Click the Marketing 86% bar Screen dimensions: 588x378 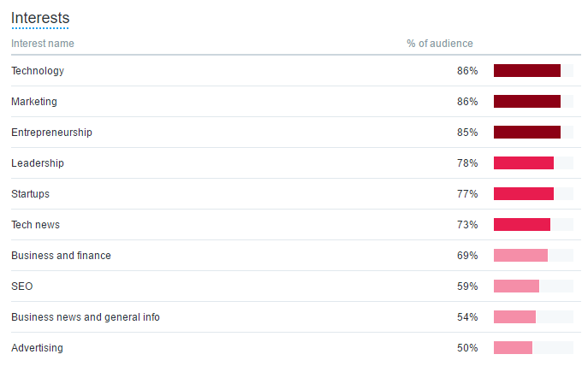[527, 101]
